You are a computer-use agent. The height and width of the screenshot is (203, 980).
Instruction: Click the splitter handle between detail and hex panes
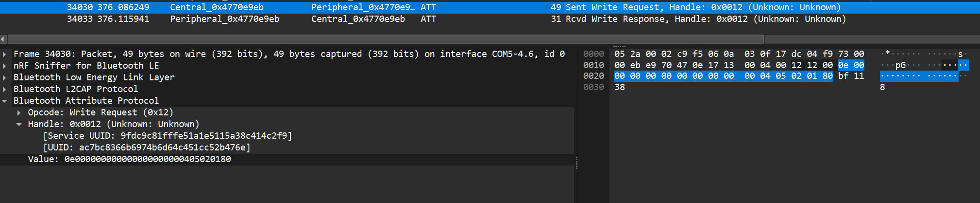tap(576, 163)
